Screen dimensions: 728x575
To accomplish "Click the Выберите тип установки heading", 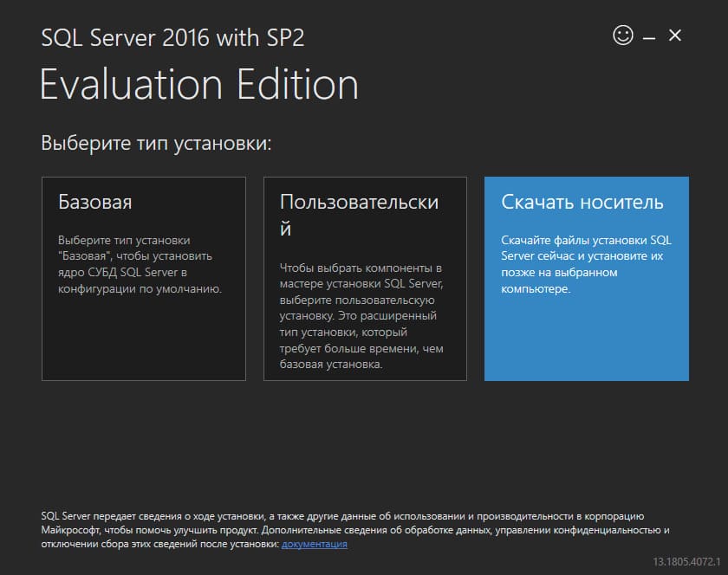I will [156, 144].
